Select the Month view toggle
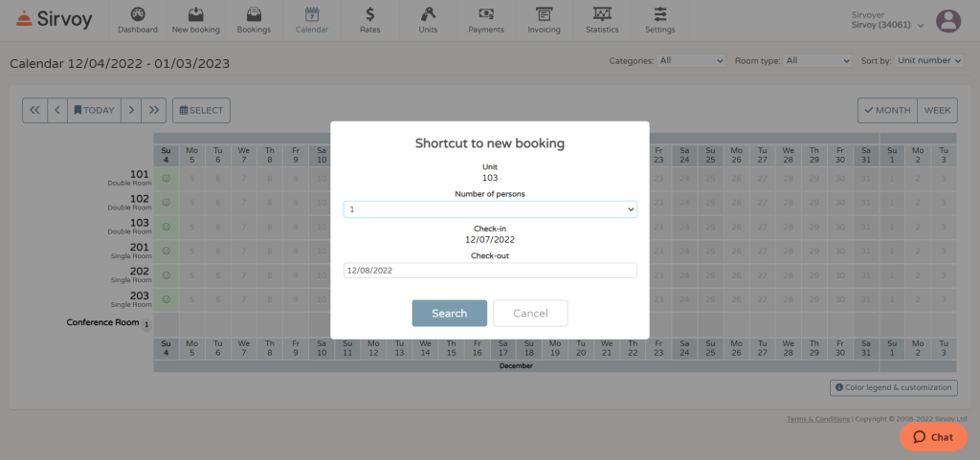The width and height of the screenshot is (980, 460). [887, 110]
